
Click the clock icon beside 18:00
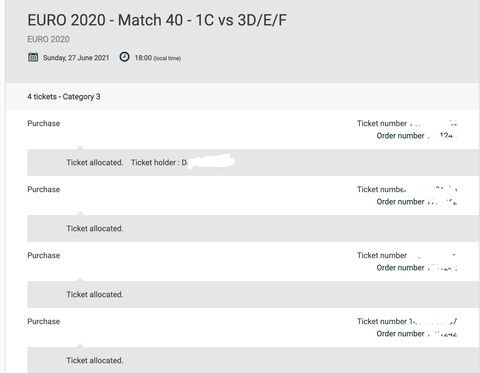(124, 57)
